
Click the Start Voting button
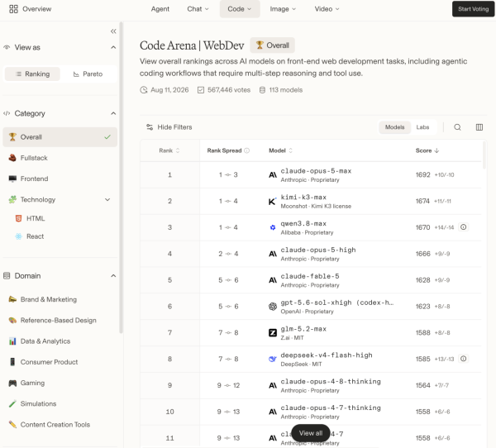click(473, 9)
